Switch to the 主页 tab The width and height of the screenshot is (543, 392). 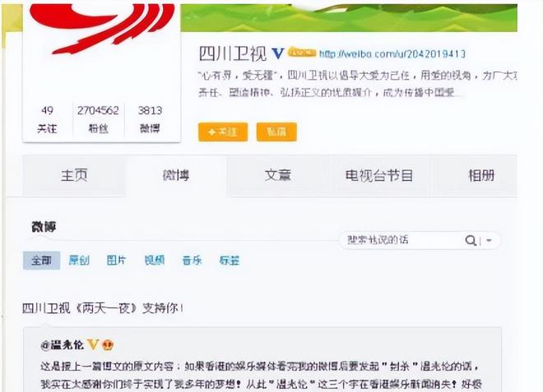click(74, 176)
